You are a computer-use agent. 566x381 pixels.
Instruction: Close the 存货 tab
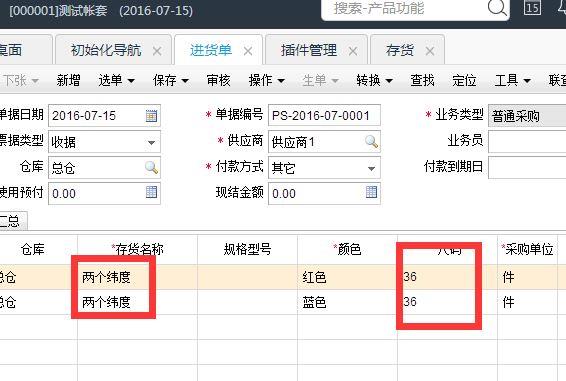pos(430,51)
